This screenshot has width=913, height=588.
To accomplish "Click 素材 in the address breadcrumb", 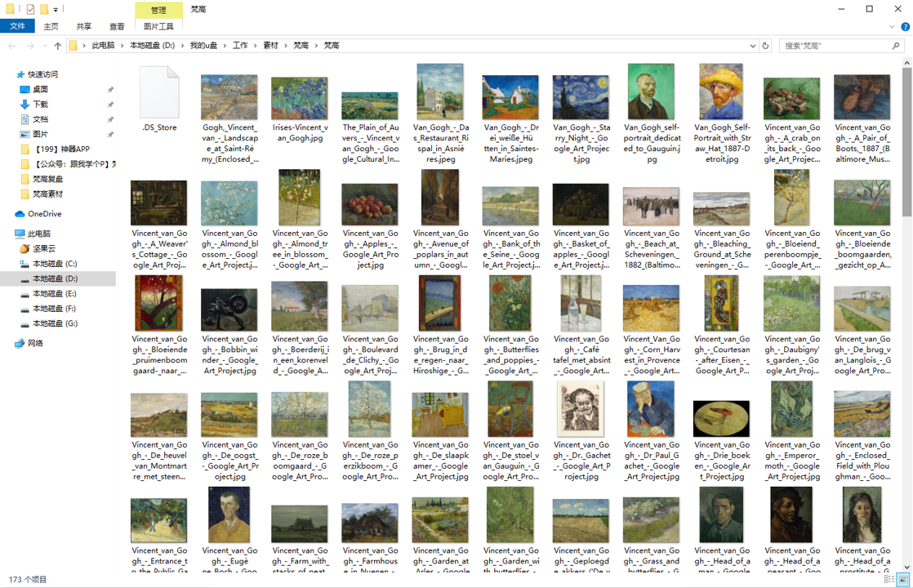I will pos(270,46).
